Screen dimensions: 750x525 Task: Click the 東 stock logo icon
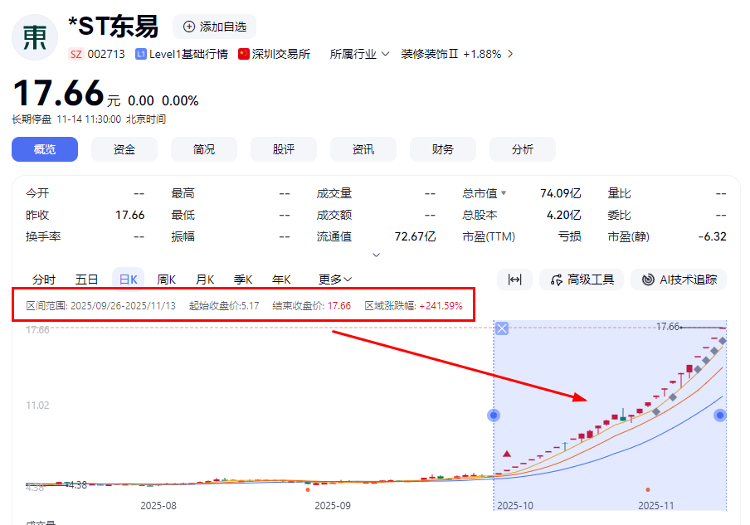point(34,36)
